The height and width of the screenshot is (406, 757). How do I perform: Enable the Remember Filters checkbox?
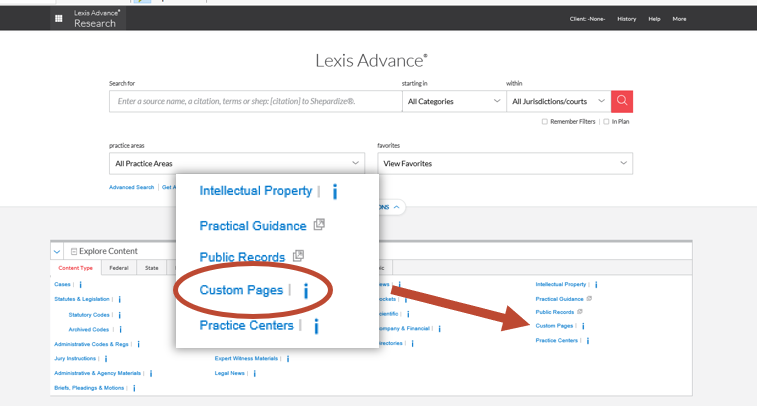coord(545,122)
